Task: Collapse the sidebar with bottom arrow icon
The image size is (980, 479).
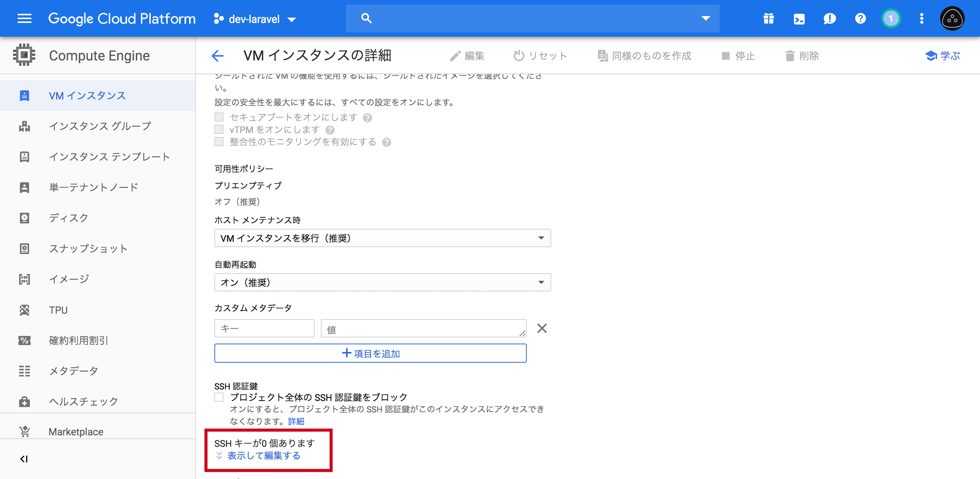Action: 24,459
